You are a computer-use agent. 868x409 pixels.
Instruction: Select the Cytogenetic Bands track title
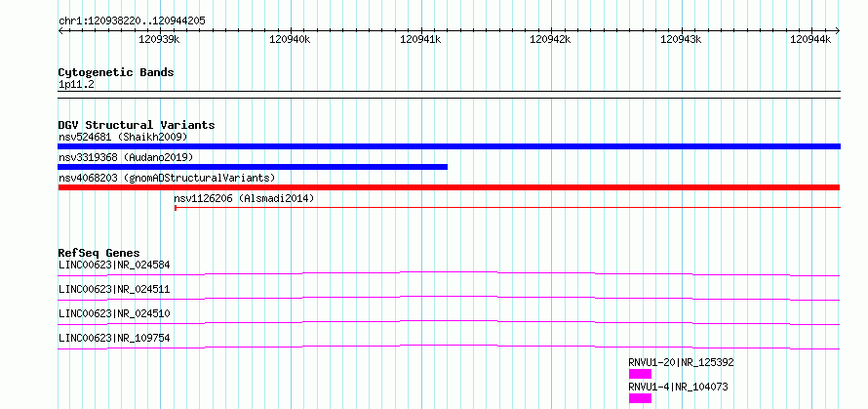point(116,72)
